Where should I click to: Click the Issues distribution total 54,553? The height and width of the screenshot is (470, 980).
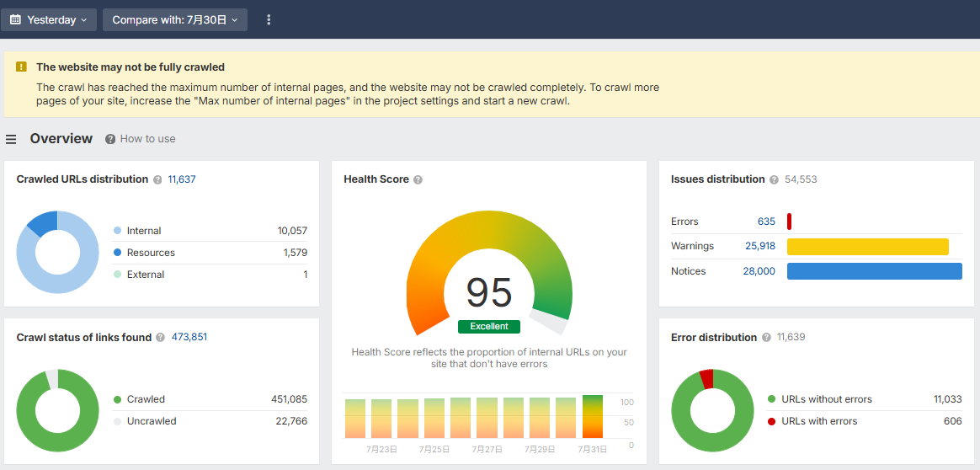click(801, 179)
